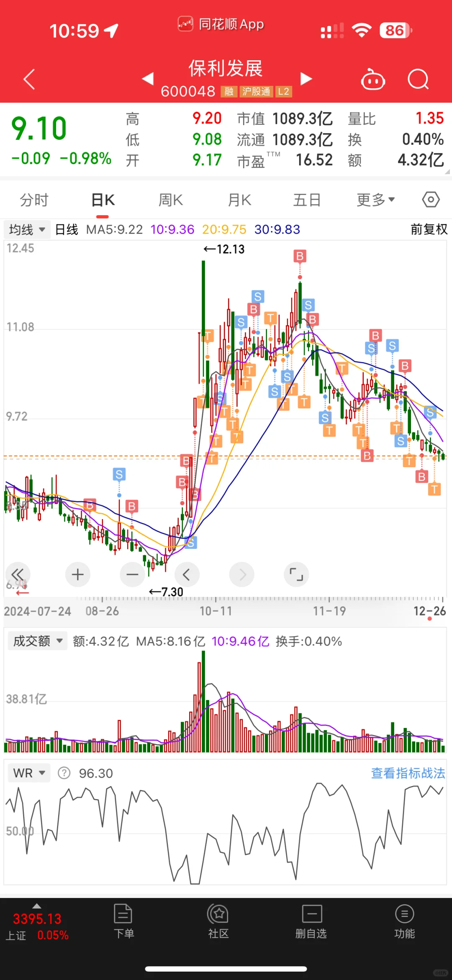Viewport: 452px width, 980px height.
Task: Tap the 额:4.32亿 turnover label
Action: (101, 641)
